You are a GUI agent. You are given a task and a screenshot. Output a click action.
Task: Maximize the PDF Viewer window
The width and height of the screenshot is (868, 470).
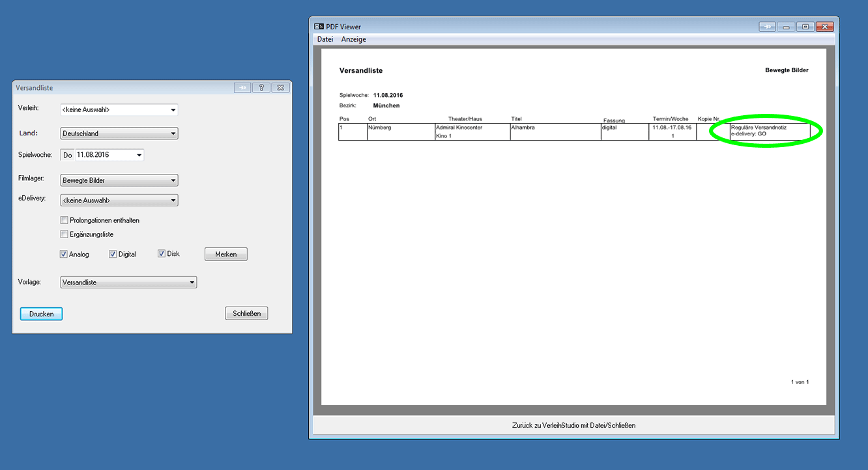(x=805, y=27)
